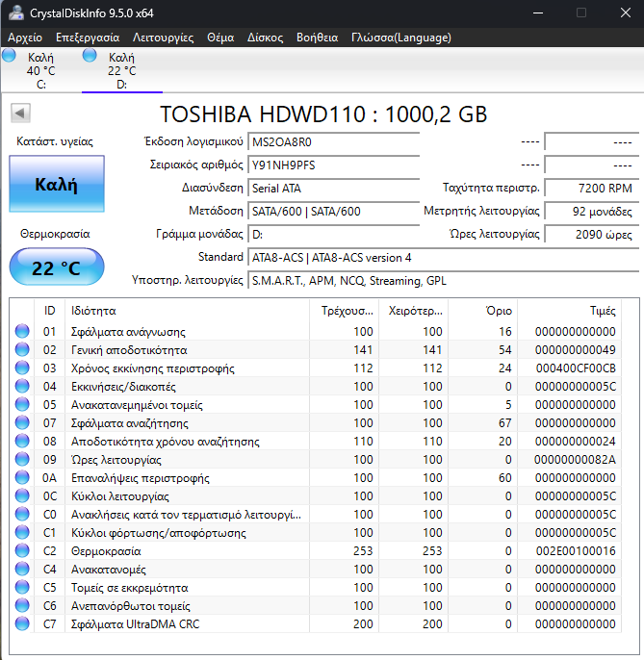This screenshot has width=644, height=660.
Task: Click the Standard field ATA8-ACS version 4
Action: 444,258
